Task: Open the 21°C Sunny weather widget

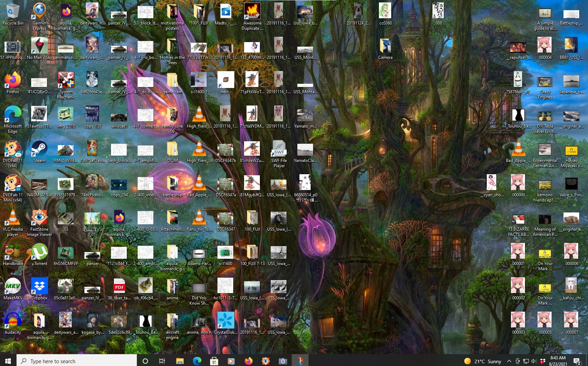Action: coord(483,361)
